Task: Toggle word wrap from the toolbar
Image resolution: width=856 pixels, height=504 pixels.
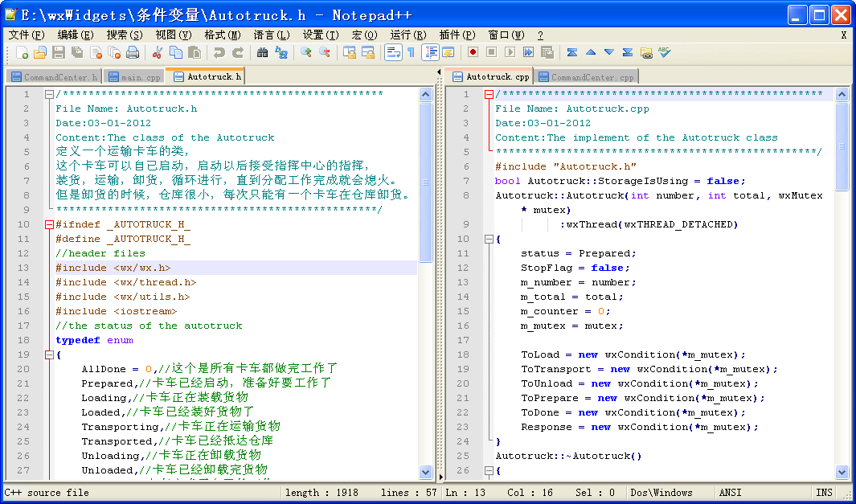Action: (393, 52)
